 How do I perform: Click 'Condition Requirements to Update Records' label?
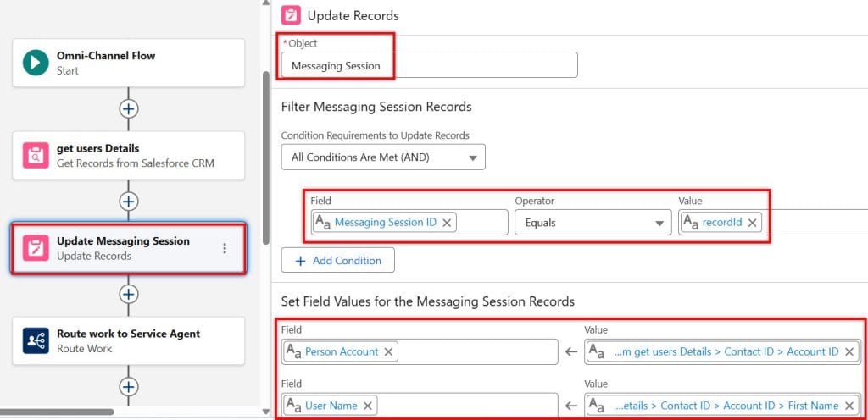(x=376, y=135)
